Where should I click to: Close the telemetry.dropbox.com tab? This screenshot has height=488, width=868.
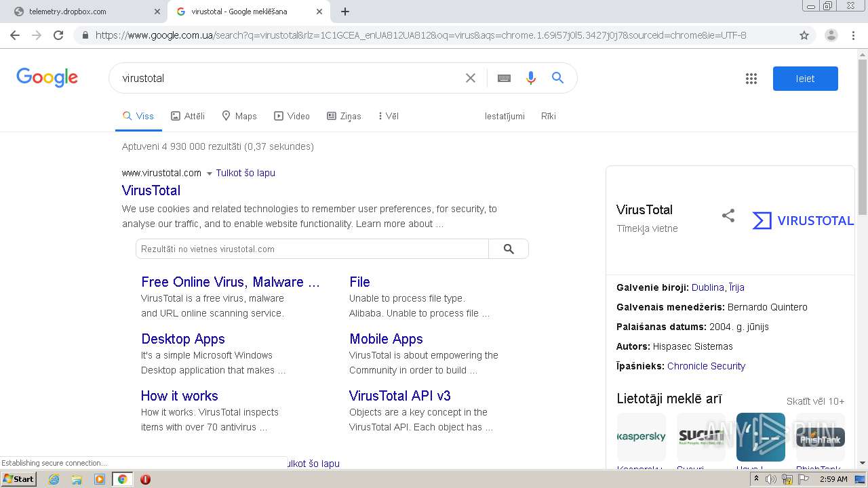[157, 12]
